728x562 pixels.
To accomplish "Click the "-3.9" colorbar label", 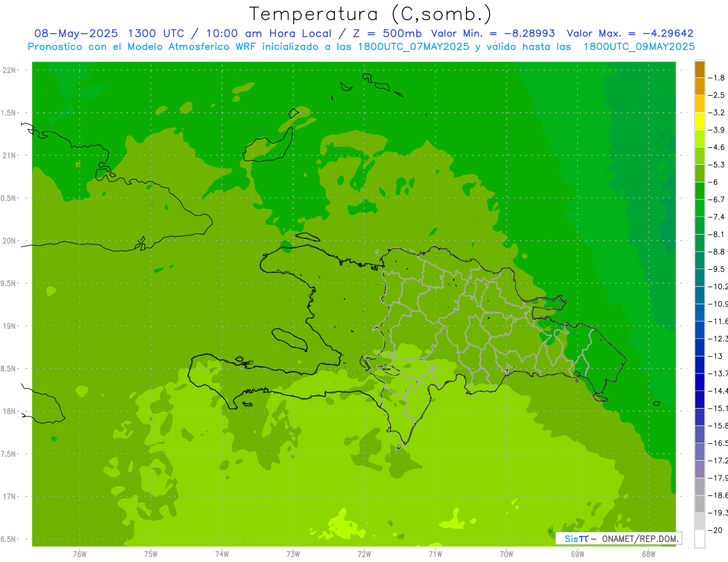I will coord(716,130).
